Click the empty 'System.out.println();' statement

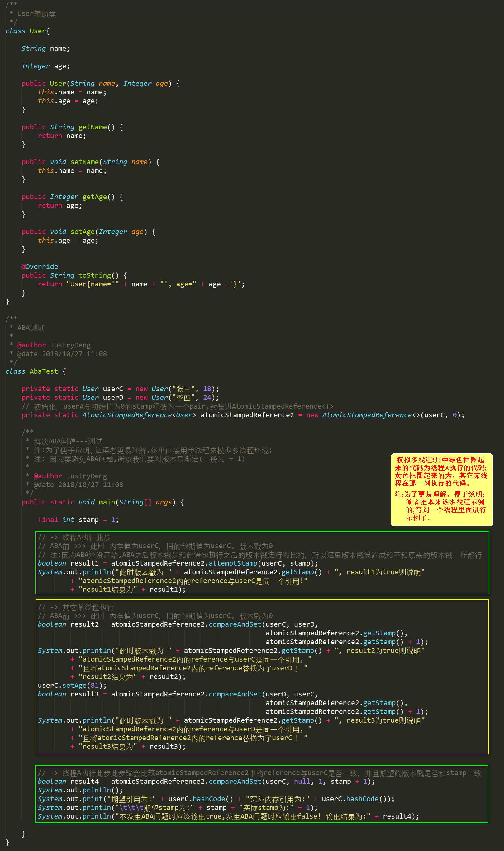point(80,790)
